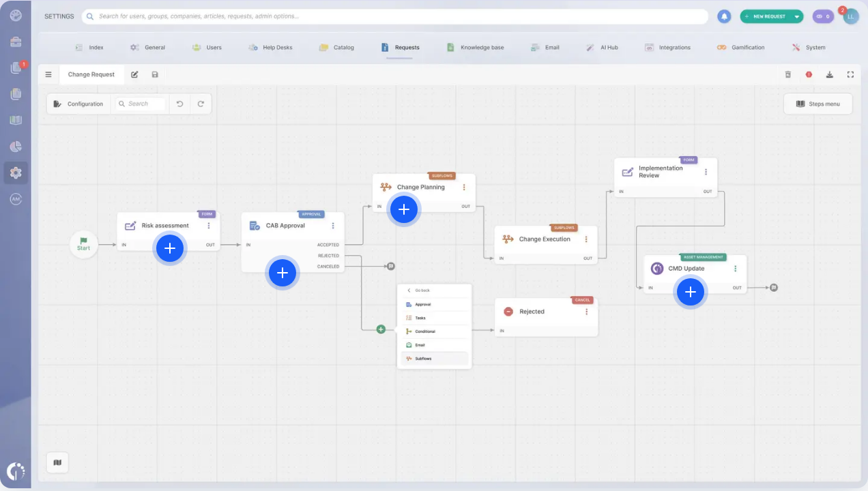Select the Requests tab

tap(400, 48)
